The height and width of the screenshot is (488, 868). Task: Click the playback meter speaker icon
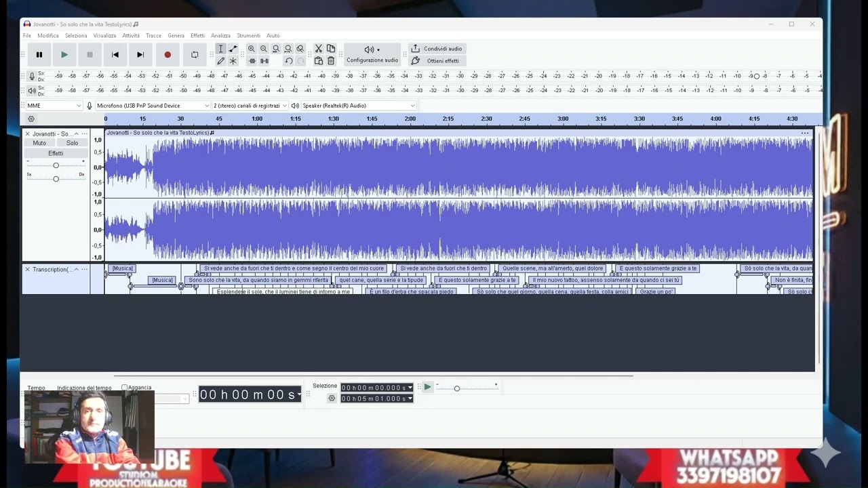tap(32, 90)
